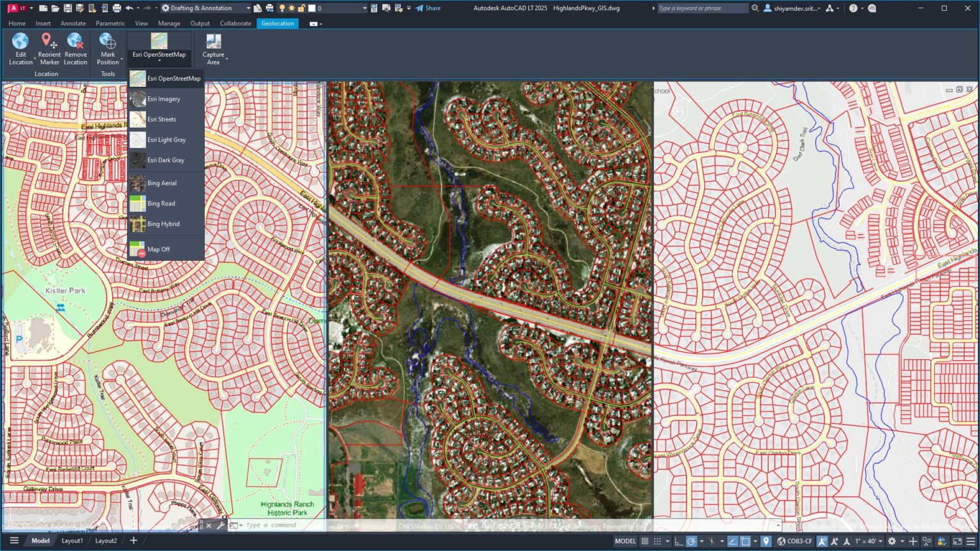Select Bing Aerial from the map menu

click(162, 183)
